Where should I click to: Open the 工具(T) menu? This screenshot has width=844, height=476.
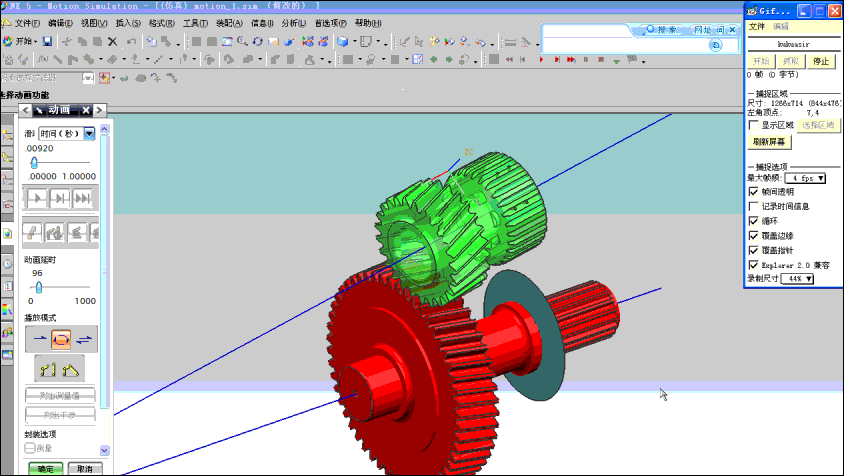(x=195, y=23)
